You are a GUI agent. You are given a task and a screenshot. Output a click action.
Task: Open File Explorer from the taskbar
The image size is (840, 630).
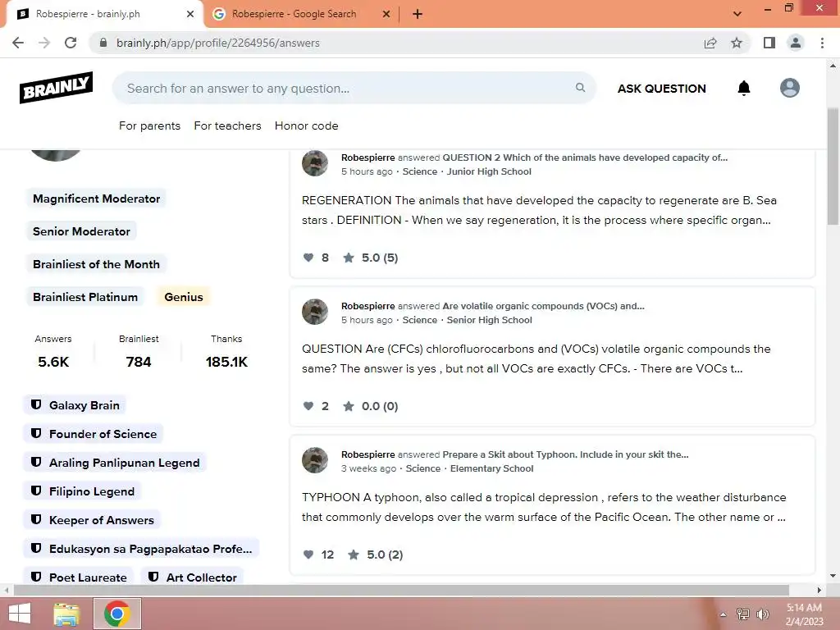[x=66, y=614]
